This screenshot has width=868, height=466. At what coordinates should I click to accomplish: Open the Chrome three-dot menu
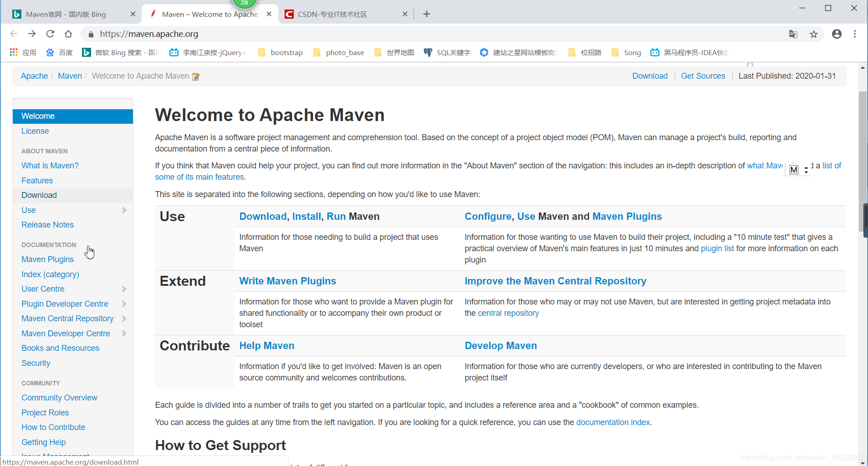tap(855, 34)
